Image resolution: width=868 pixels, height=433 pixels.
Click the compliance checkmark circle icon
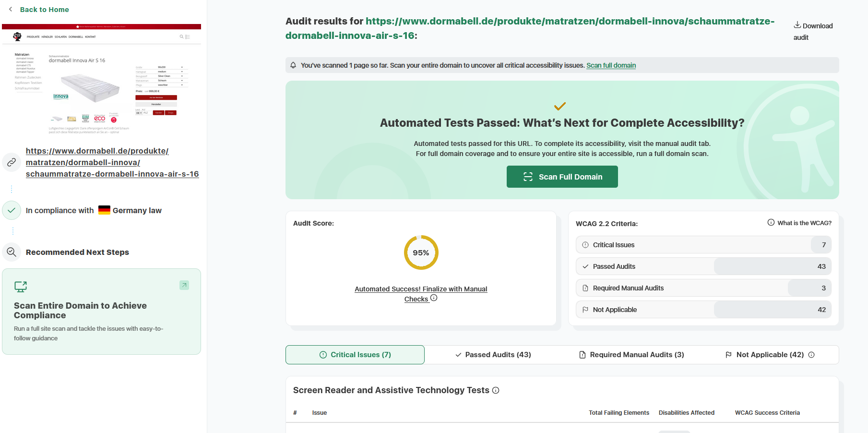click(12, 210)
